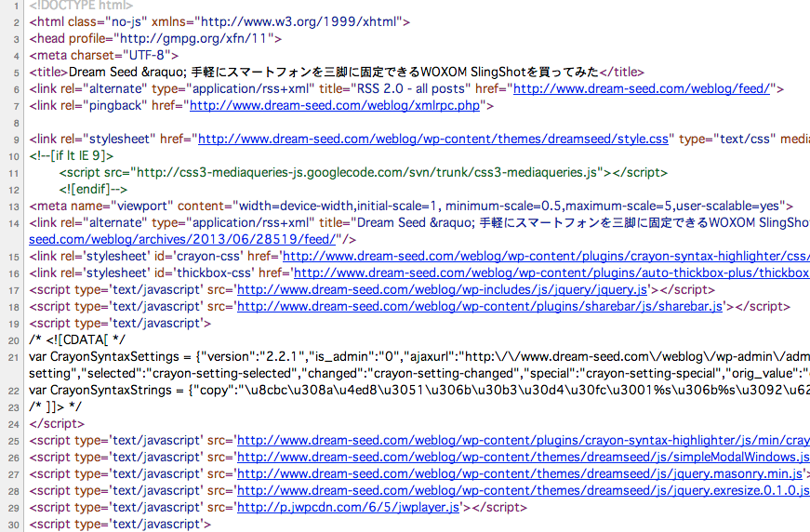Click the 'http://gmpg.org/xfn/11' profile value
This screenshot has height=532, width=810.
click(x=193, y=39)
